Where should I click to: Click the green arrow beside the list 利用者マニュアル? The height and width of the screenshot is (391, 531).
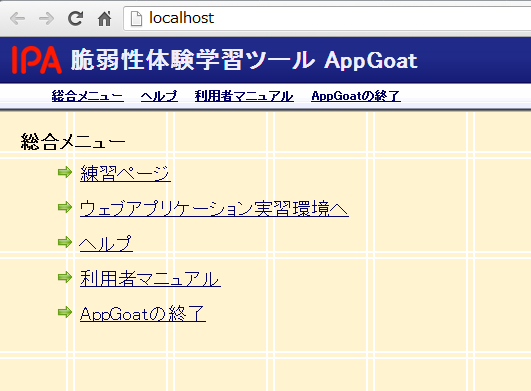click(65, 277)
